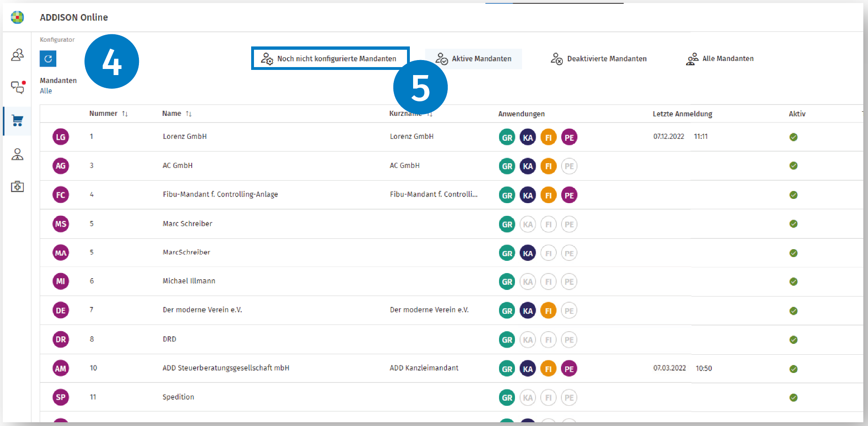Click the Kurzname 'Der moderne Verein e.V.'
Image resolution: width=868 pixels, height=426 pixels.
429,310
